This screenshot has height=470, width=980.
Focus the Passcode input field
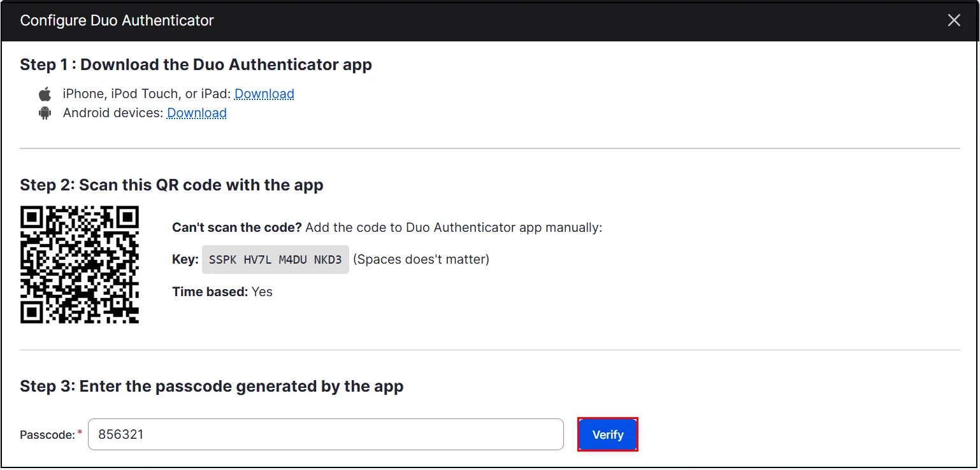click(x=326, y=434)
